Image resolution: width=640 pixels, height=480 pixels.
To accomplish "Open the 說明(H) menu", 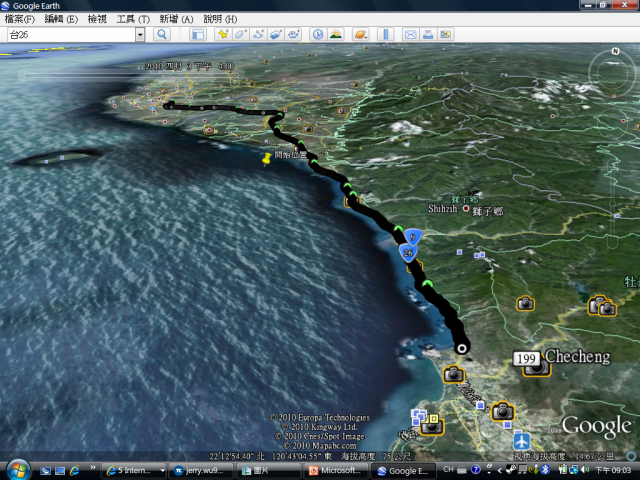I will [220, 19].
